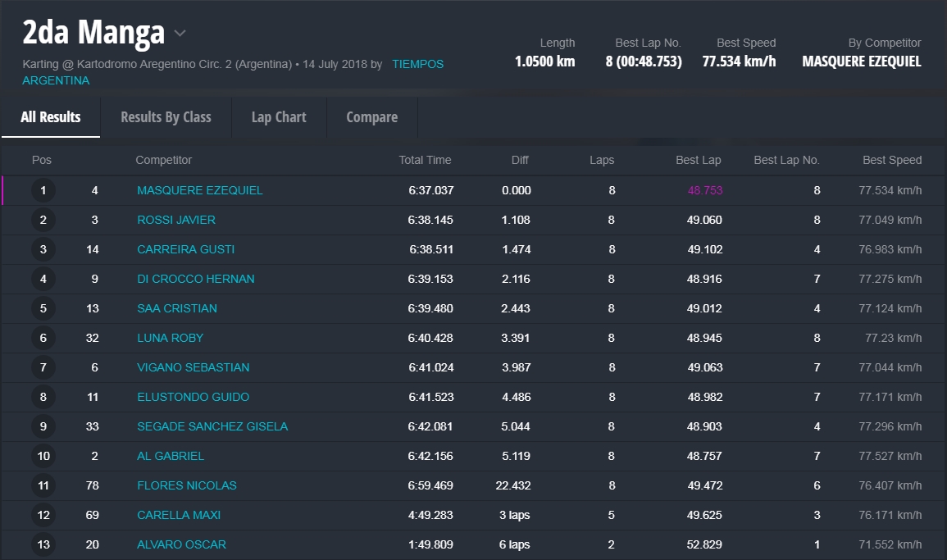This screenshot has width=947, height=560.
Task: Open FLORES NICOLAS competitor link
Action: pyautogui.click(x=186, y=485)
